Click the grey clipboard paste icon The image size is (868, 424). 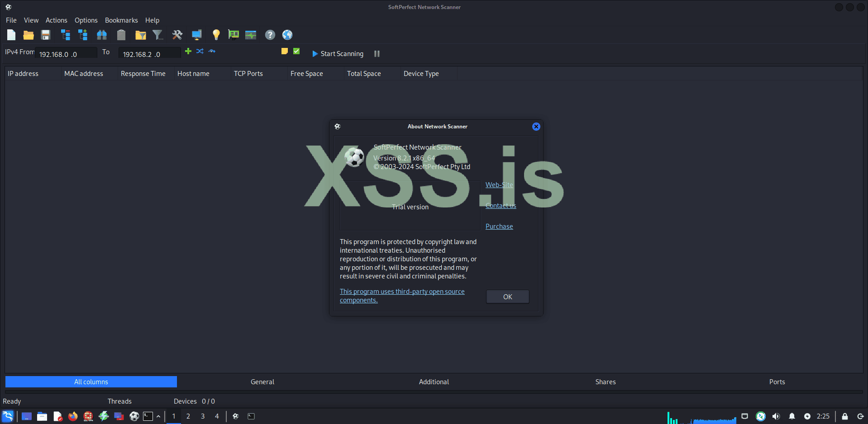coord(121,35)
